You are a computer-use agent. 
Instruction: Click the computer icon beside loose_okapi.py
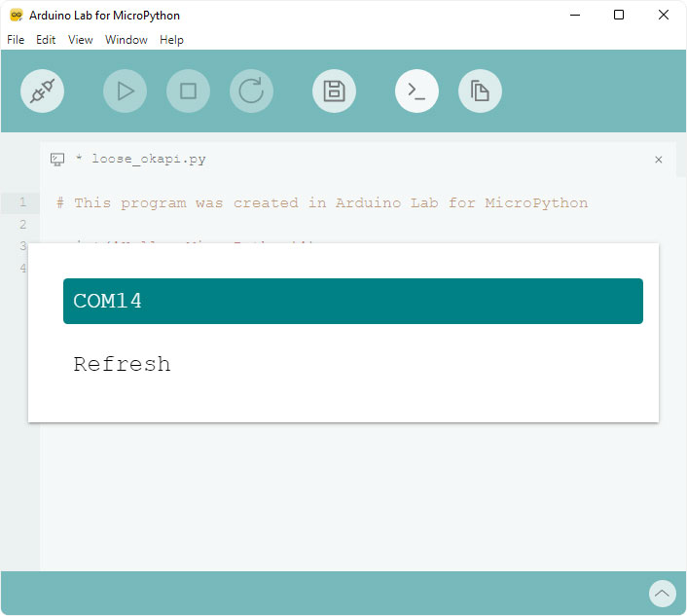click(x=57, y=159)
